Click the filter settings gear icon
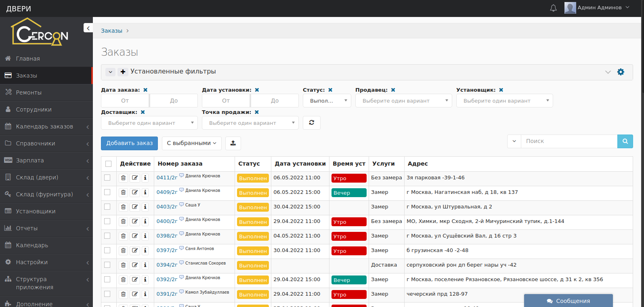The image size is (644, 307). pos(621,72)
